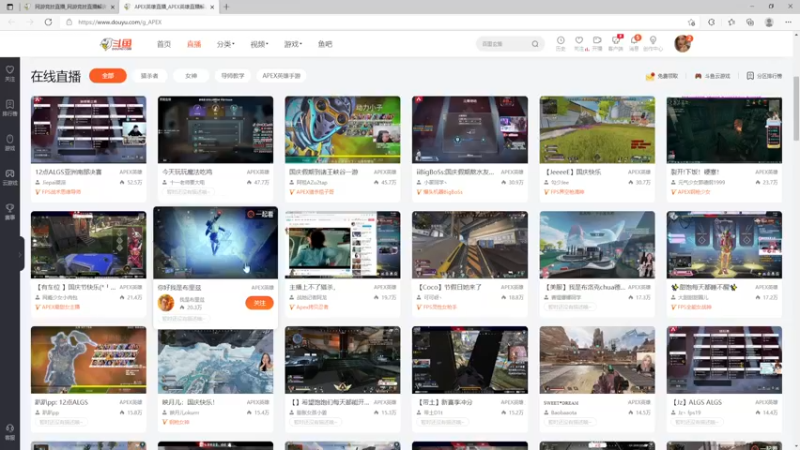Open the 鱼吧 navigation item
The height and width of the screenshot is (450, 800).
coord(325,44)
